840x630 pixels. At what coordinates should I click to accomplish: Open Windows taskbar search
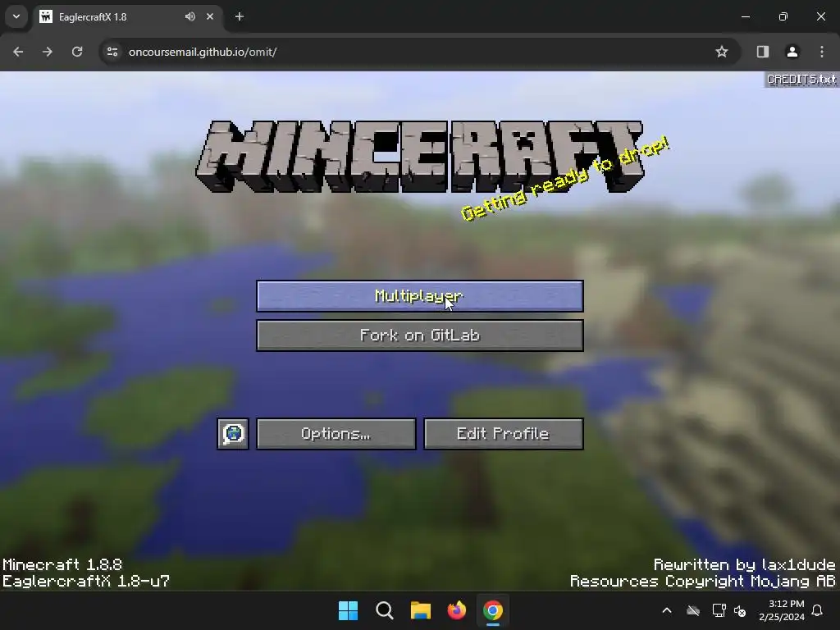[385, 610]
